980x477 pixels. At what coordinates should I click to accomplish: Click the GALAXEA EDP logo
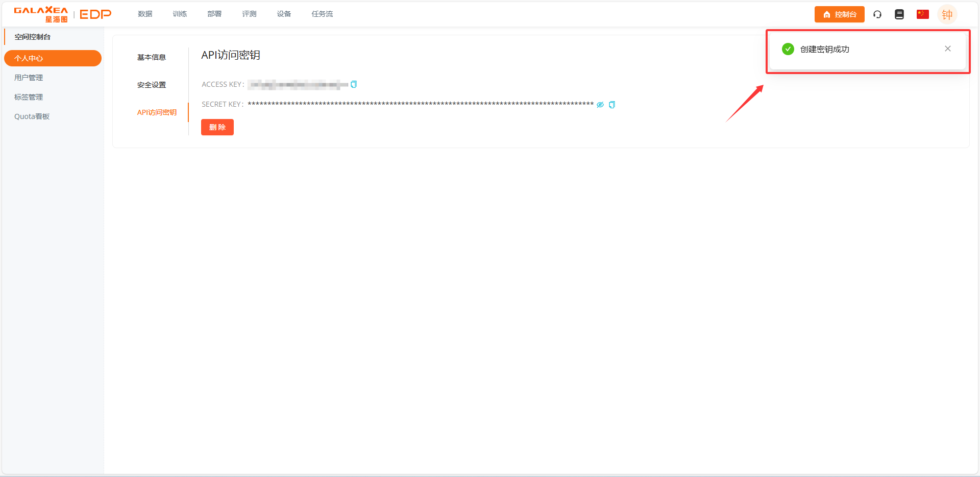coord(62,14)
